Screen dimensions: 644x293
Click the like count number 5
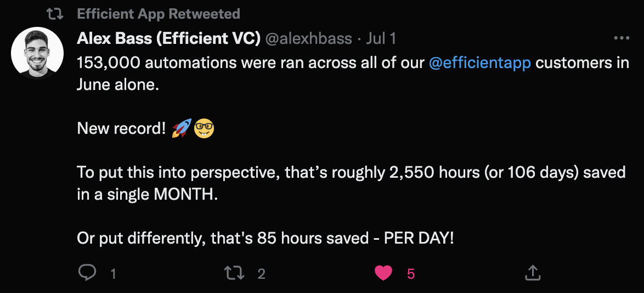[411, 274]
